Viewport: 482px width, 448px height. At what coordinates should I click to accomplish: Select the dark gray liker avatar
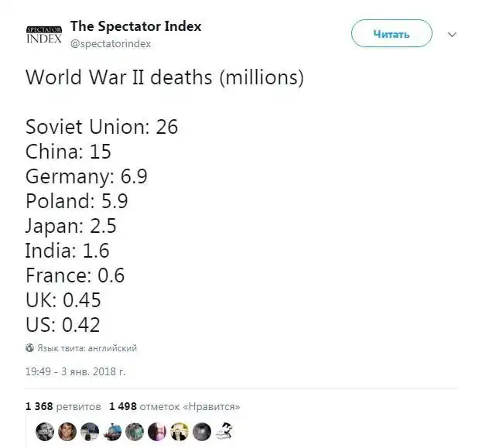point(202,432)
